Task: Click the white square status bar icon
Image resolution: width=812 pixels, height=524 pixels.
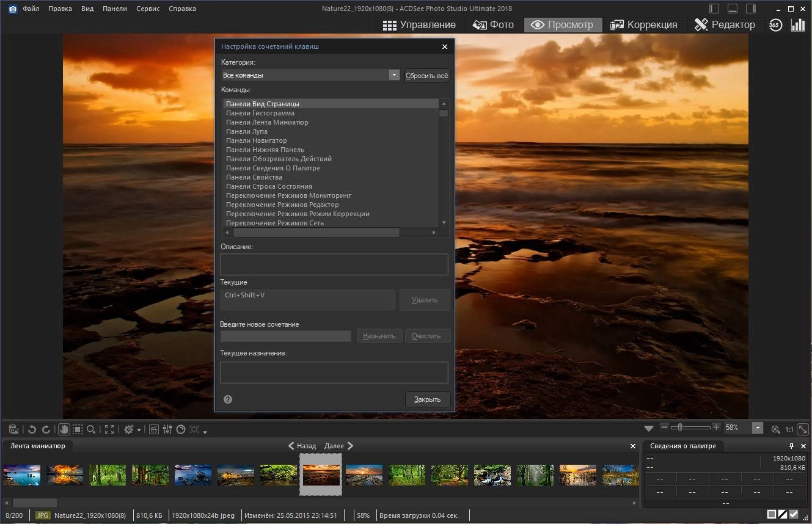Action: [772, 514]
